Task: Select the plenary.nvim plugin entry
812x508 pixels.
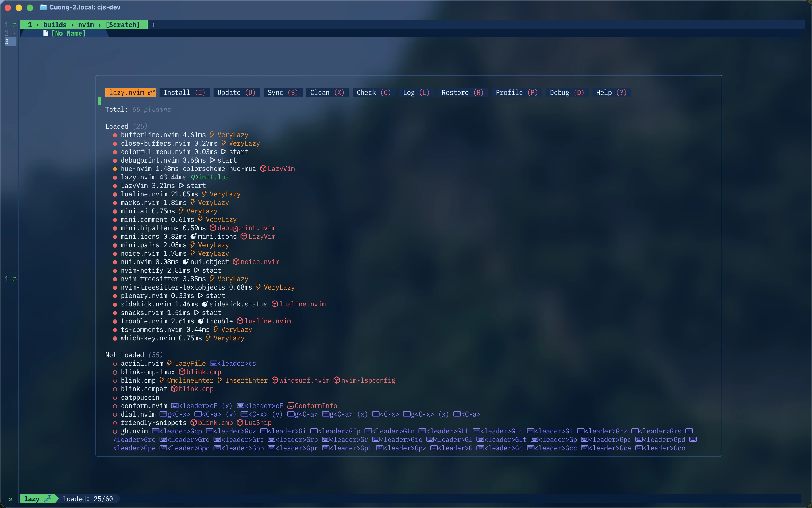Action: click(169, 296)
